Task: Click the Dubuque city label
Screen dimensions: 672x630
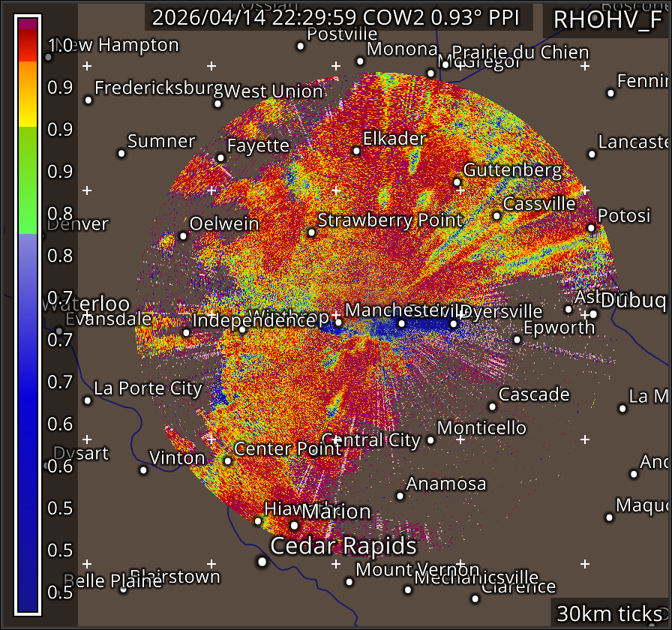Action: (634, 300)
